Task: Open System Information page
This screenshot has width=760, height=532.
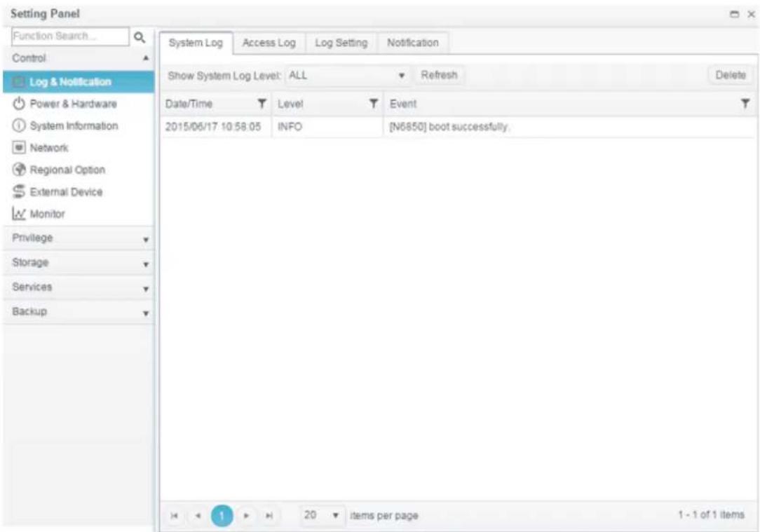Action: (73, 126)
